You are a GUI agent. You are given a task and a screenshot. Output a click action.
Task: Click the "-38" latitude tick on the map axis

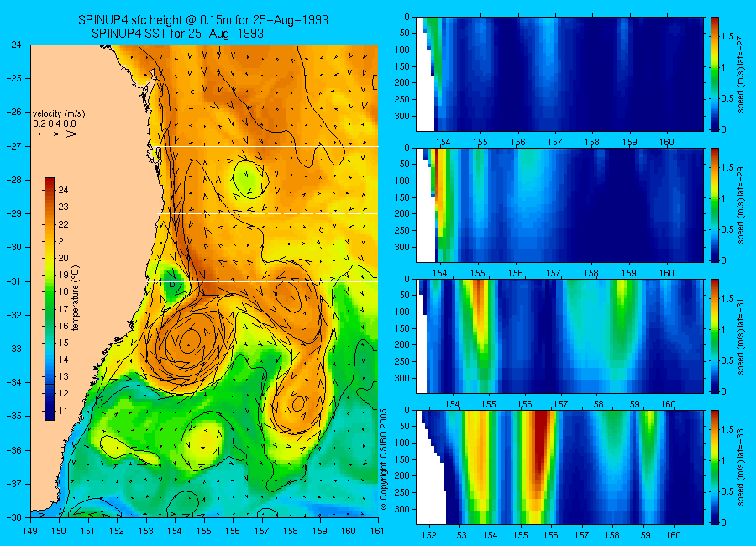coord(14,517)
